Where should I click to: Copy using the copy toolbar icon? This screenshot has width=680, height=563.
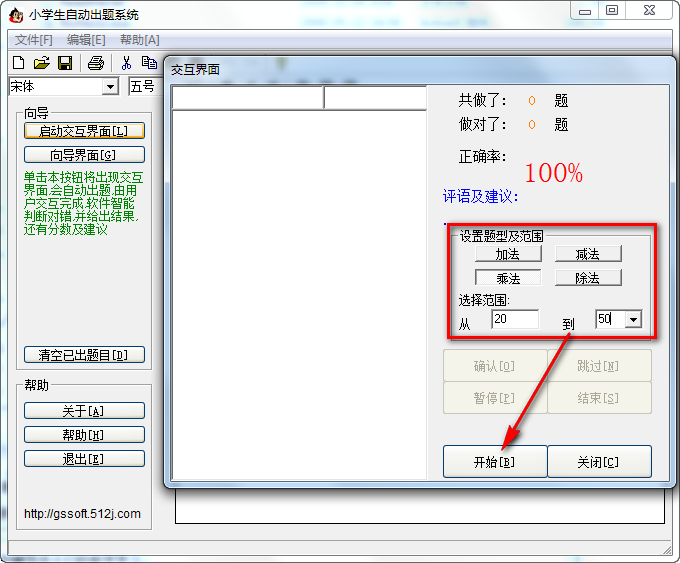click(149, 63)
